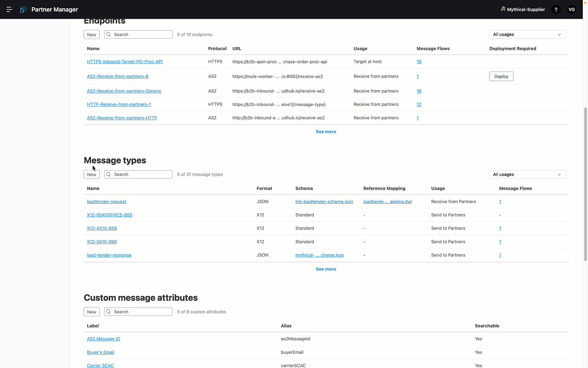
Task: Open load-tender-response message type
Action: [109, 255]
